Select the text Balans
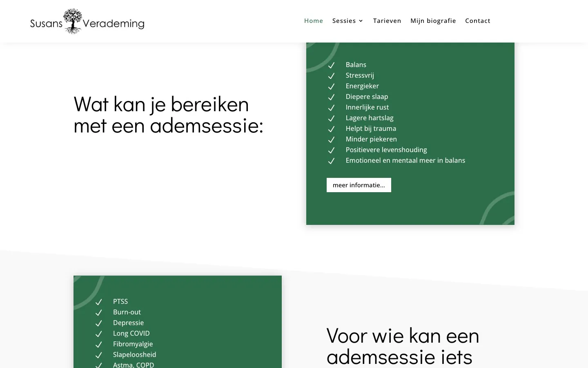 [x=356, y=65]
